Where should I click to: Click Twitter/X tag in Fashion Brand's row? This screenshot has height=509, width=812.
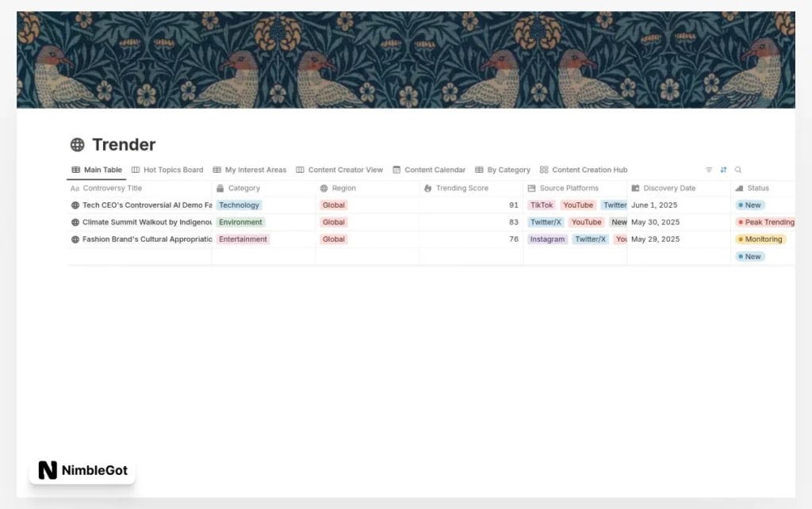tap(590, 239)
